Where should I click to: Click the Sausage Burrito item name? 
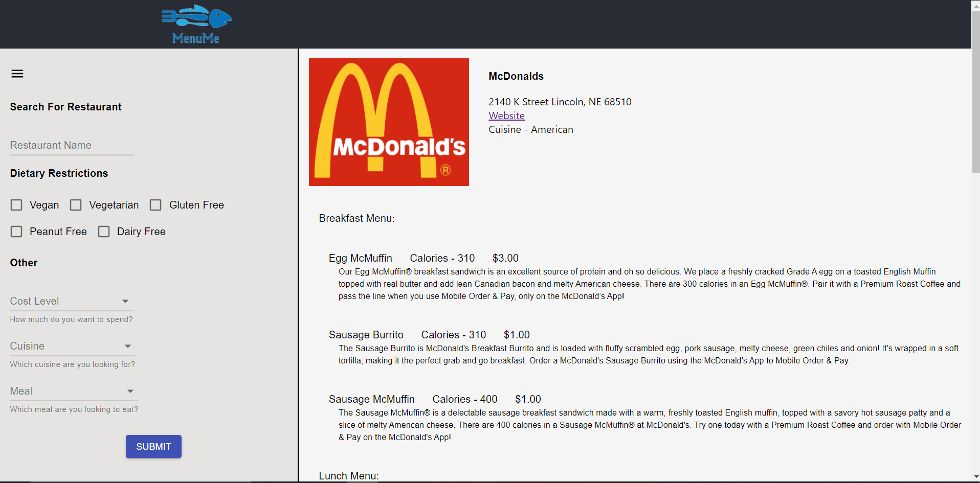pos(366,335)
